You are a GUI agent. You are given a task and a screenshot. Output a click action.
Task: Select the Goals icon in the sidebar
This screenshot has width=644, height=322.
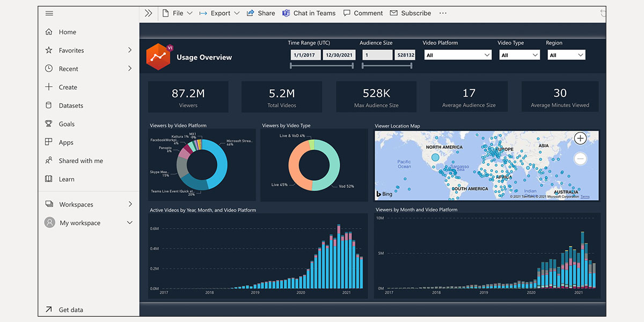pyautogui.click(x=49, y=123)
